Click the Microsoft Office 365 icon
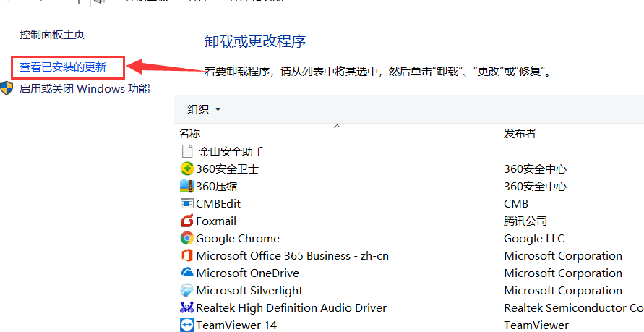This screenshot has height=332, width=644. 187,255
